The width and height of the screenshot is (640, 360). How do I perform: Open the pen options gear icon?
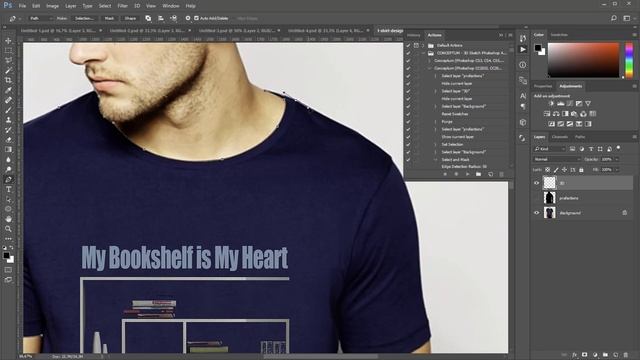coord(188,18)
